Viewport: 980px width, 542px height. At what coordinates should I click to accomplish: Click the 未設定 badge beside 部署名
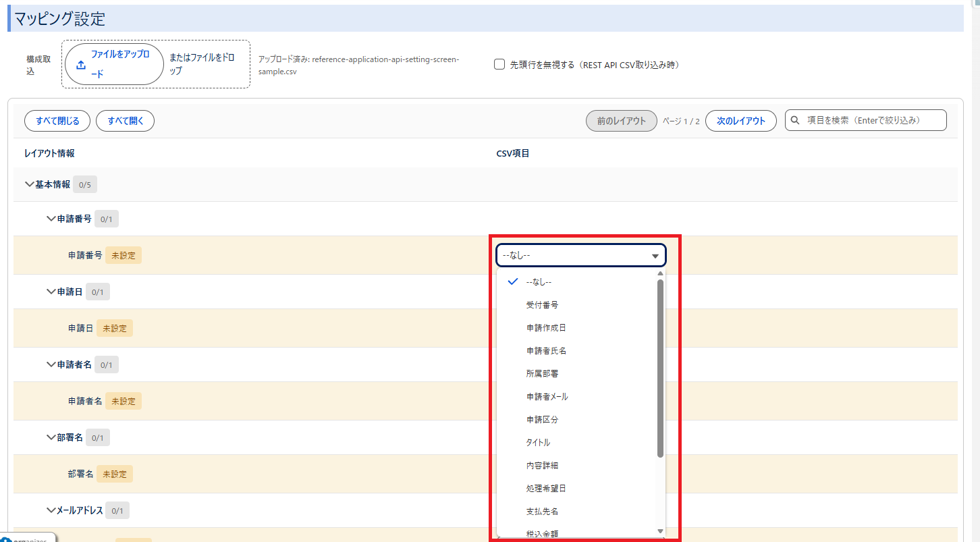coord(115,475)
